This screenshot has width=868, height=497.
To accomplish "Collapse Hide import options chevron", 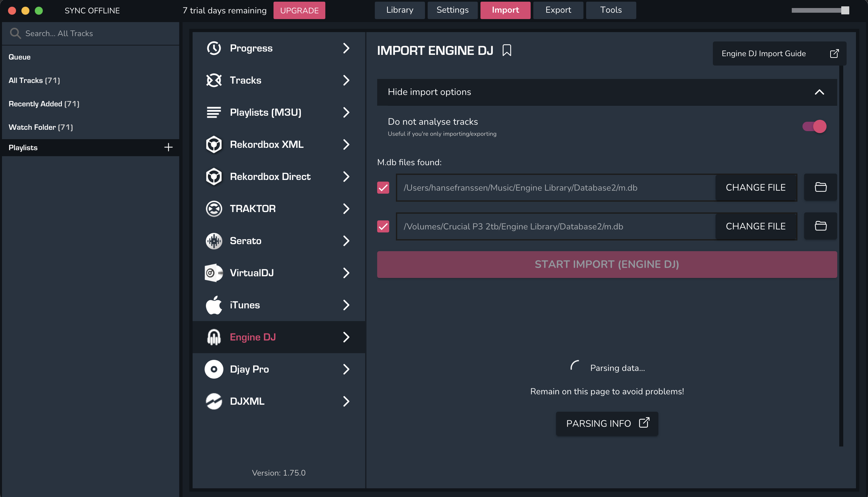I will pyautogui.click(x=819, y=92).
